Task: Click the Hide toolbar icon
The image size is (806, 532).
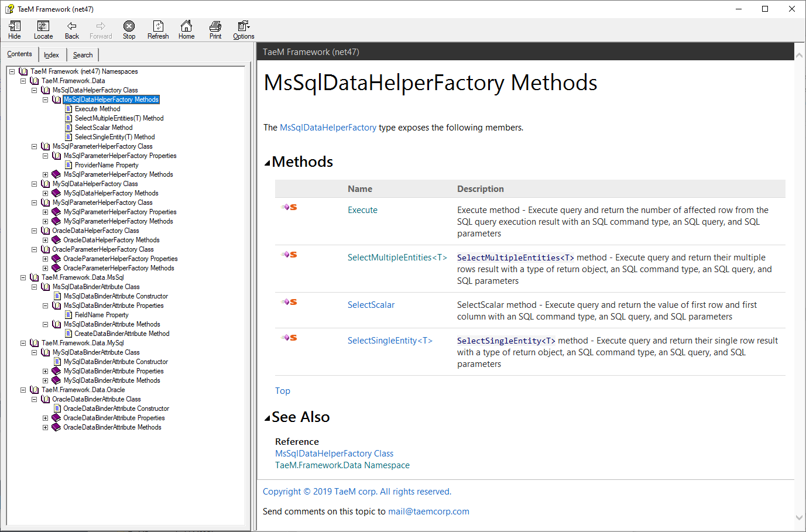Action: [15, 26]
